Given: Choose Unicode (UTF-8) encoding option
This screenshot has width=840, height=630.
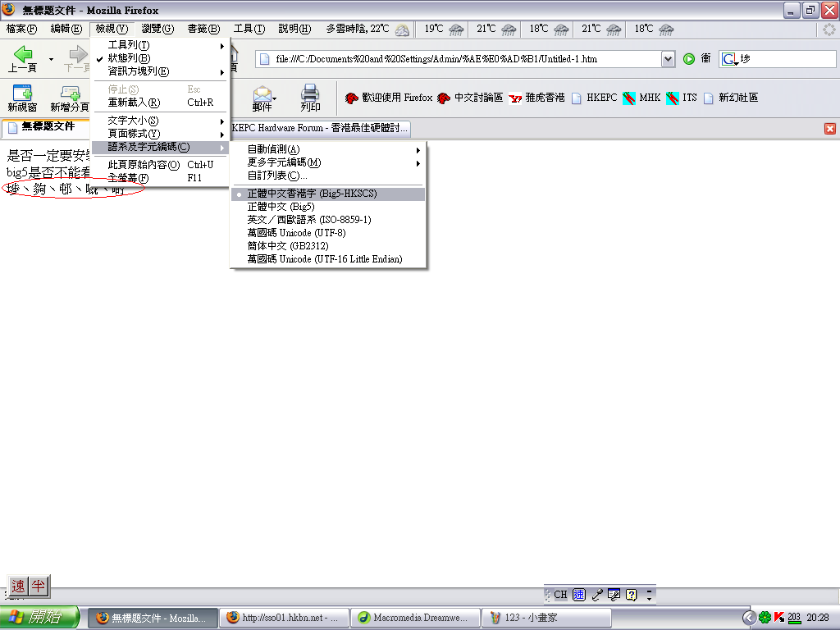Looking at the screenshot, I should click(296, 233).
